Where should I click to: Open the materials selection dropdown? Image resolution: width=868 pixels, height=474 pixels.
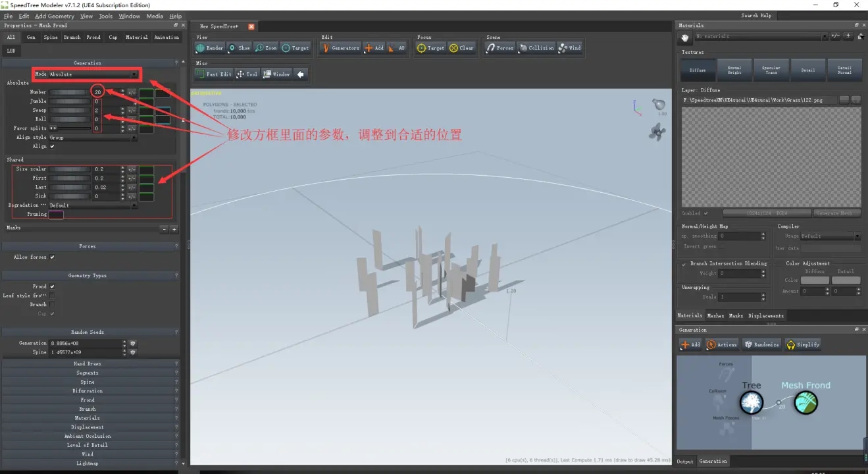(x=761, y=37)
